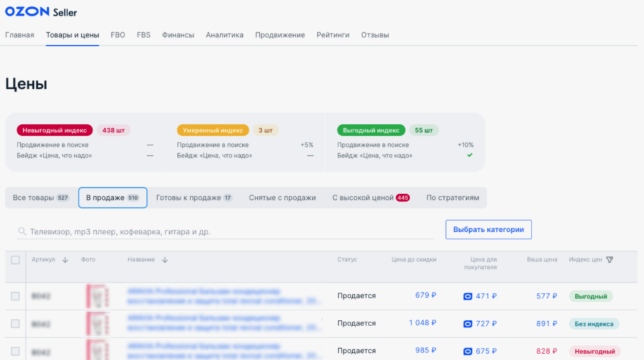The height and width of the screenshot is (360, 644).
Task: Click the Выгодный индекс green badge
Action: point(371,130)
